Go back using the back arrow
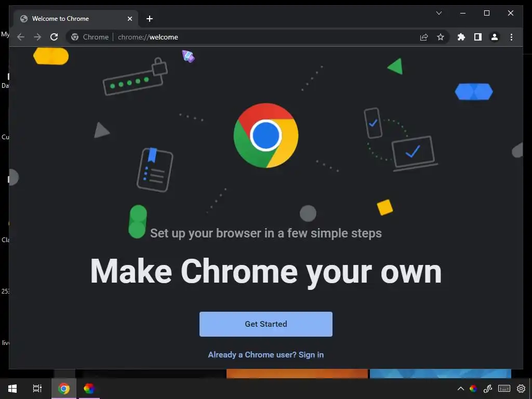532x399 pixels. tap(21, 37)
